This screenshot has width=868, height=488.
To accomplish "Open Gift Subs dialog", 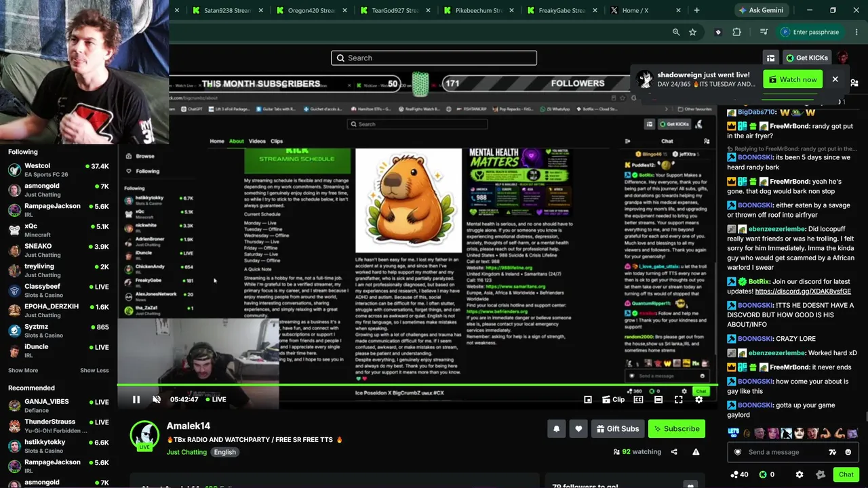I will pyautogui.click(x=618, y=428).
